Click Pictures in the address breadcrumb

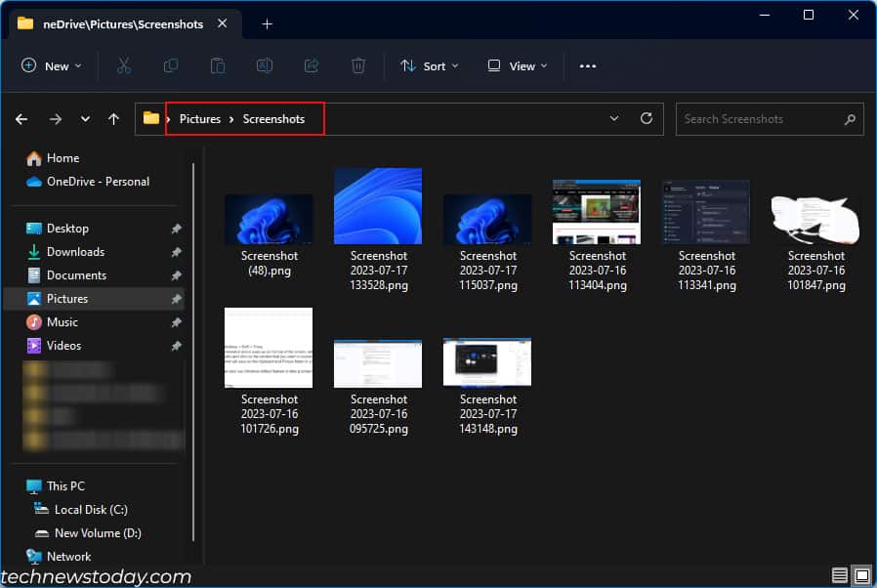click(x=199, y=119)
